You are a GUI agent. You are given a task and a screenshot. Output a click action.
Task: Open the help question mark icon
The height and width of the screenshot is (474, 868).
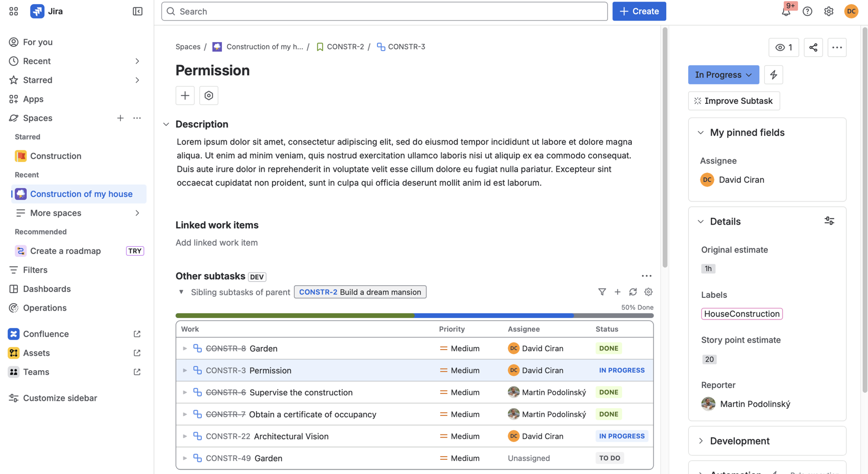coord(807,11)
